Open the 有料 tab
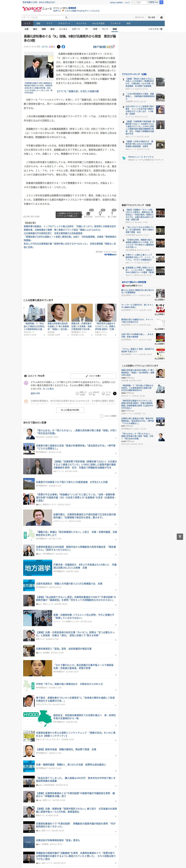Screen dimensions: 186x868 pos(128,24)
